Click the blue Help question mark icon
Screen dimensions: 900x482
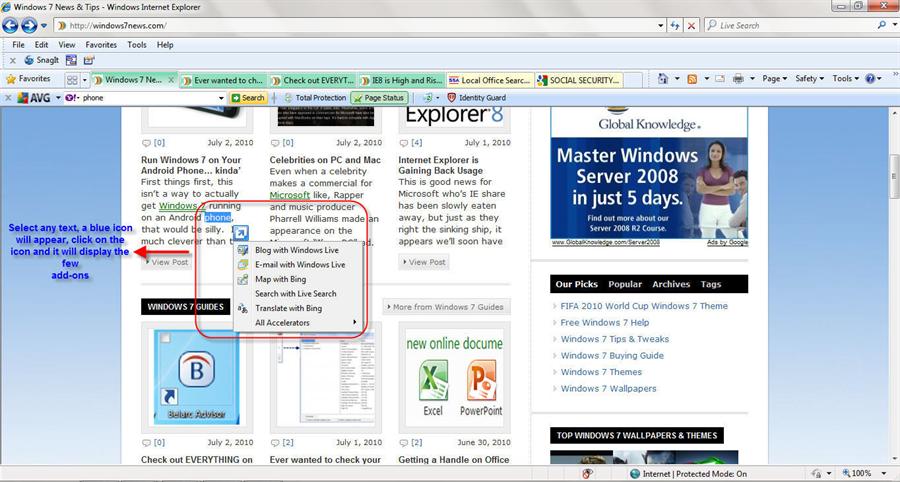870,79
